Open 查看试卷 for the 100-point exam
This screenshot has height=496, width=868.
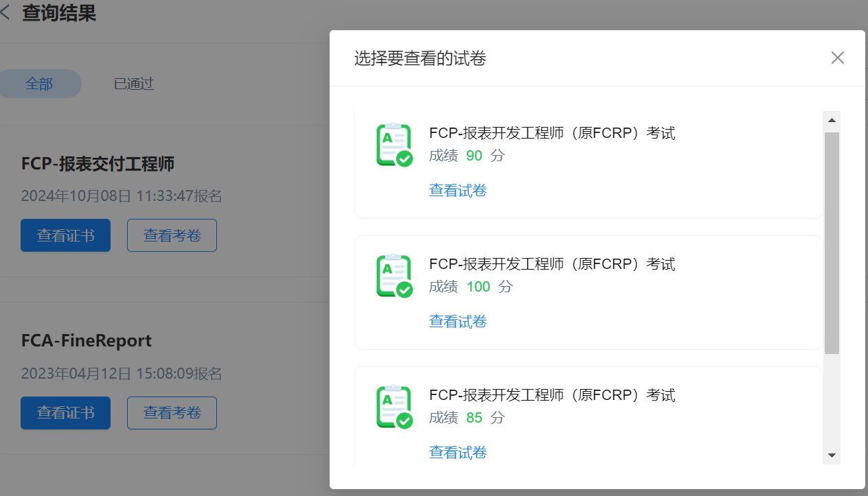(457, 322)
